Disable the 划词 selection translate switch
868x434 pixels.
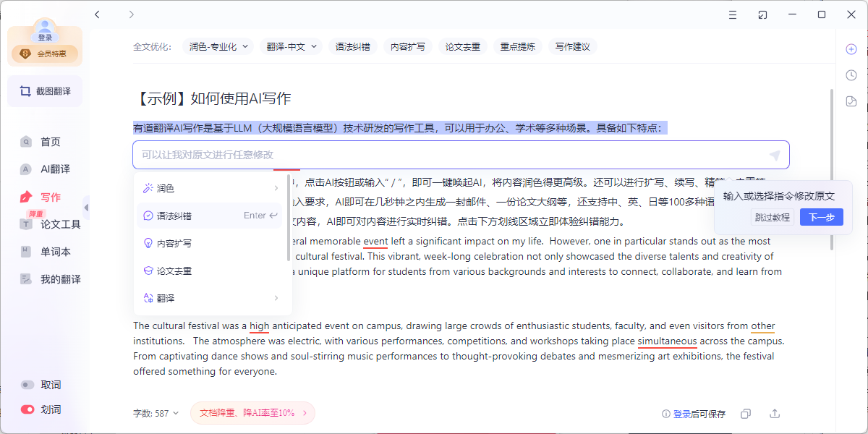click(x=28, y=409)
